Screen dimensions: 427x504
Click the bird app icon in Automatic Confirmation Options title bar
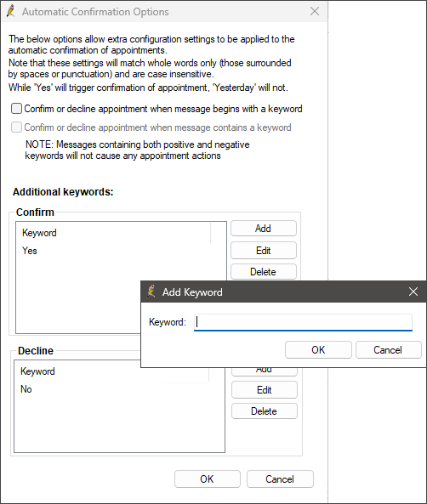tap(11, 11)
